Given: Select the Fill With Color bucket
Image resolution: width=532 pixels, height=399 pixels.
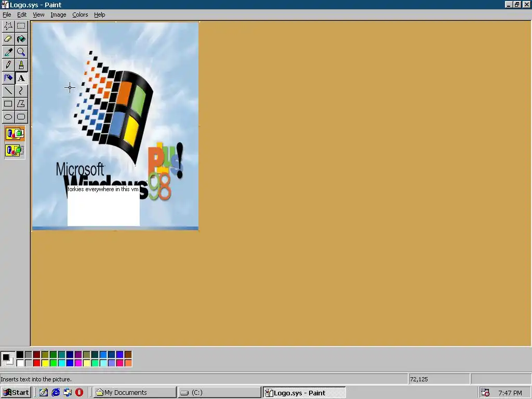Looking at the screenshot, I should 21,39.
